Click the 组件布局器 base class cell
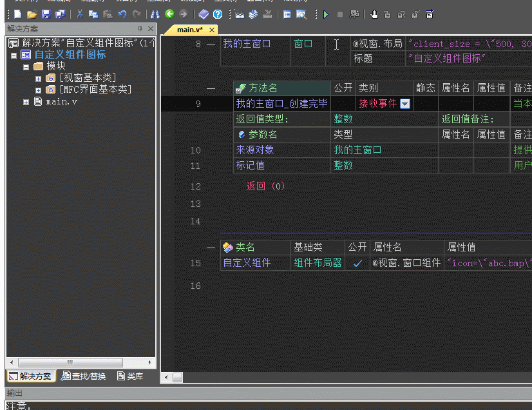The width and height of the screenshot is (532, 410). click(318, 262)
